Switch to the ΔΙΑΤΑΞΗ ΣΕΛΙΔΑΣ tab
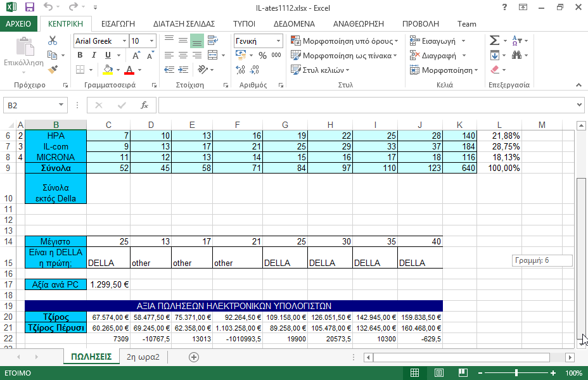 coord(184,23)
